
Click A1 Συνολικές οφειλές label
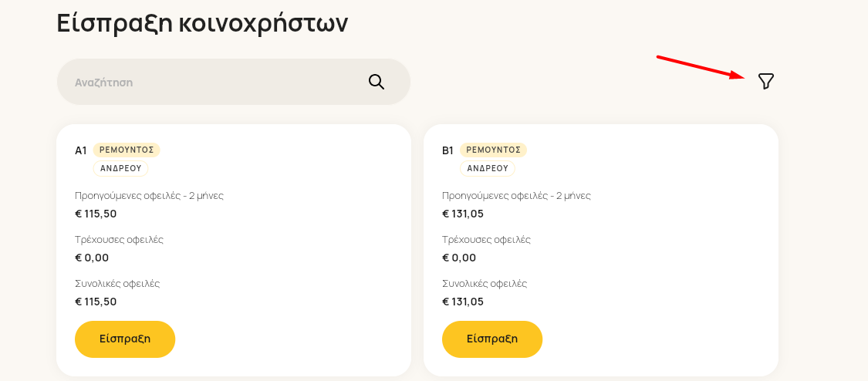[x=117, y=284]
